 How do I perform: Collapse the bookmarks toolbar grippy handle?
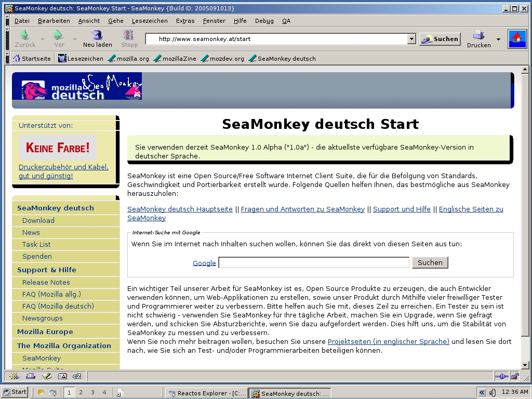7,58
